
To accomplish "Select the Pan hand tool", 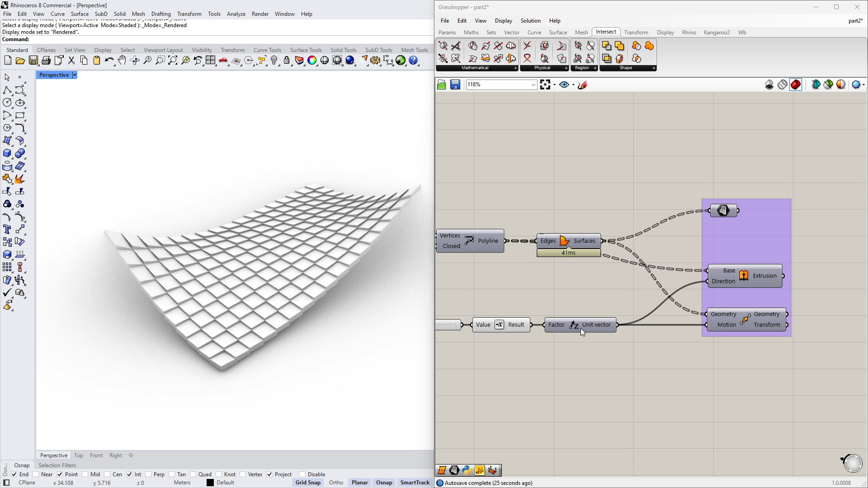I will [122, 61].
